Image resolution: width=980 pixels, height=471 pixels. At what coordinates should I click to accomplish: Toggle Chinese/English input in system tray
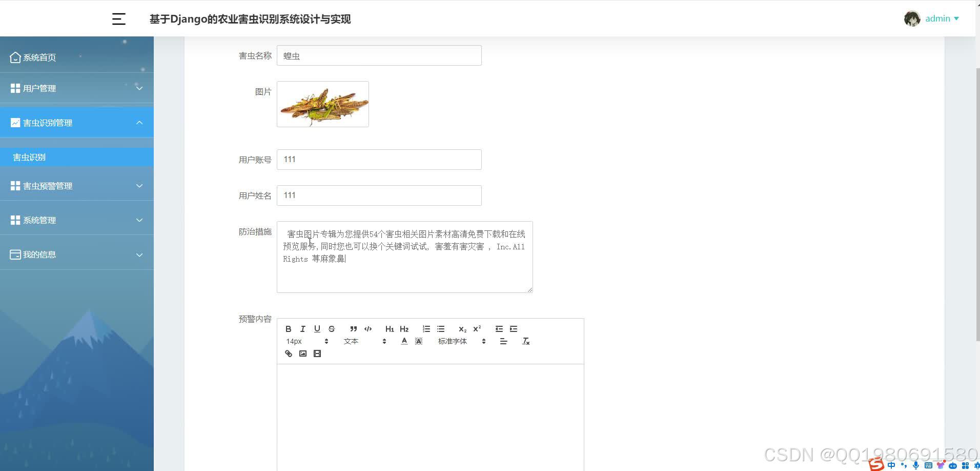[892, 465]
